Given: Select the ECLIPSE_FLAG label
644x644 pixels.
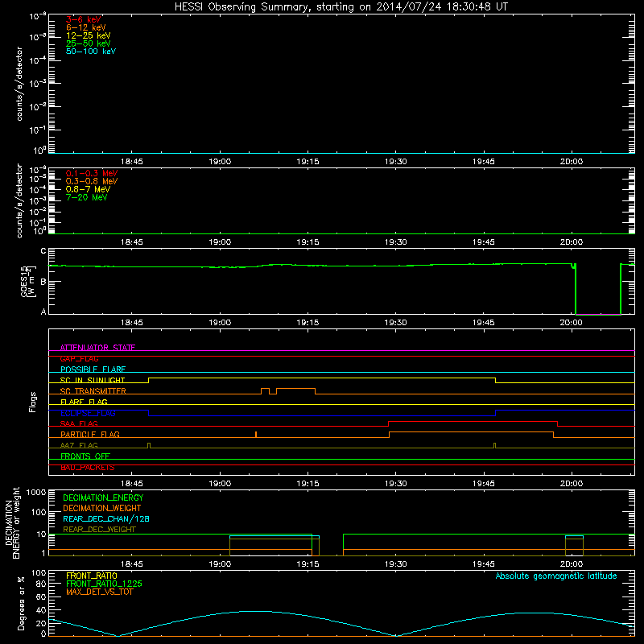Looking at the screenshot, I should 88,413.
